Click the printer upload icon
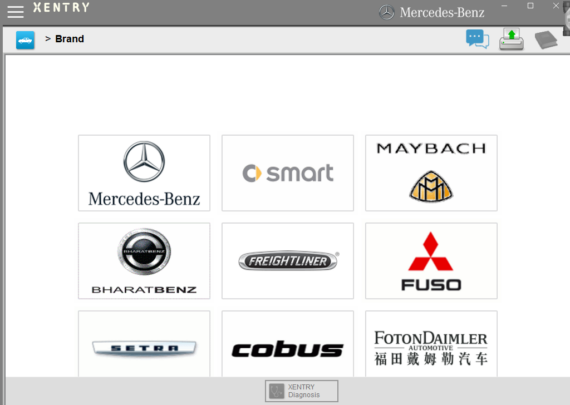The height and width of the screenshot is (405, 570). pyautogui.click(x=511, y=39)
